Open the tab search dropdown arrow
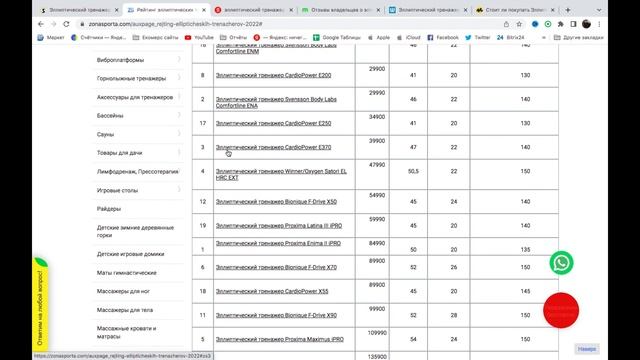The width and height of the screenshot is (640, 360). click(x=599, y=10)
